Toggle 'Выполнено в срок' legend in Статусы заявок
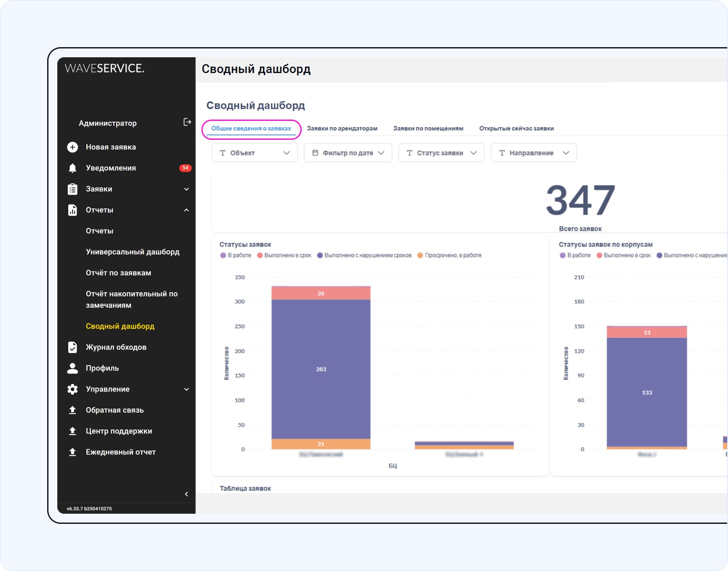Viewport: 728px width, 571px height. [284, 255]
